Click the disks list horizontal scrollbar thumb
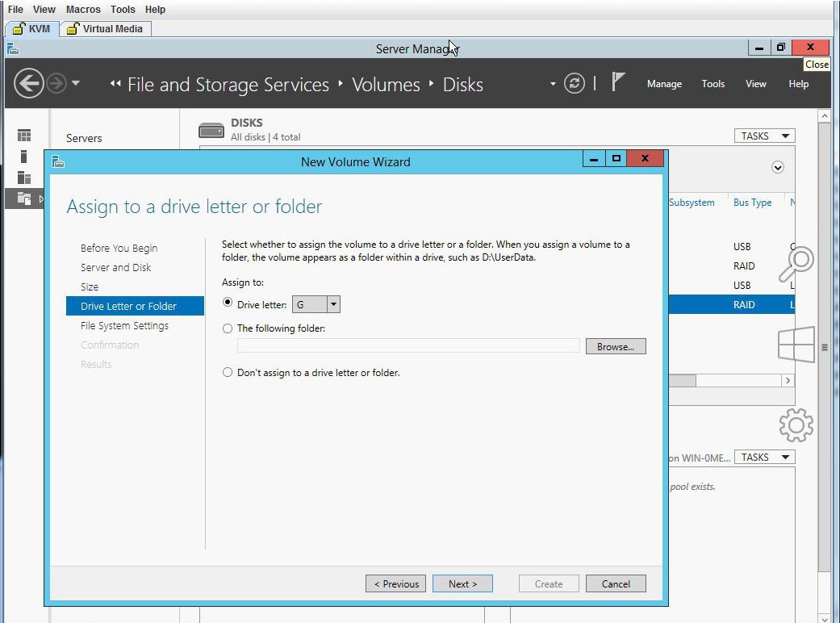 [682, 380]
